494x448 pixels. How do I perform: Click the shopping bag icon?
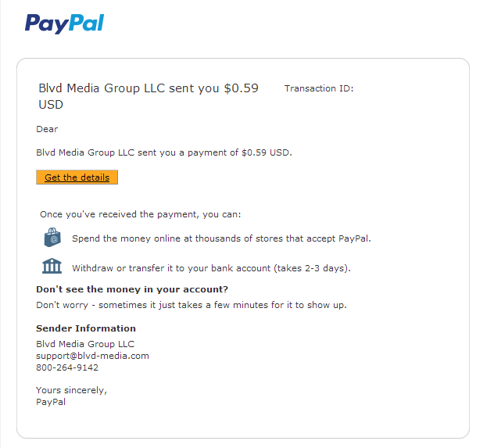click(x=52, y=238)
